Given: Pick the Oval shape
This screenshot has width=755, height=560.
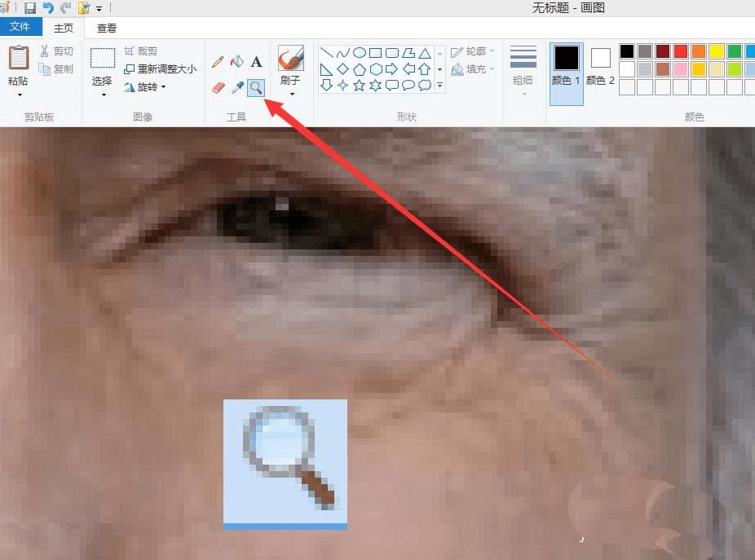Looking at the screenshot, I should point(360,53).
